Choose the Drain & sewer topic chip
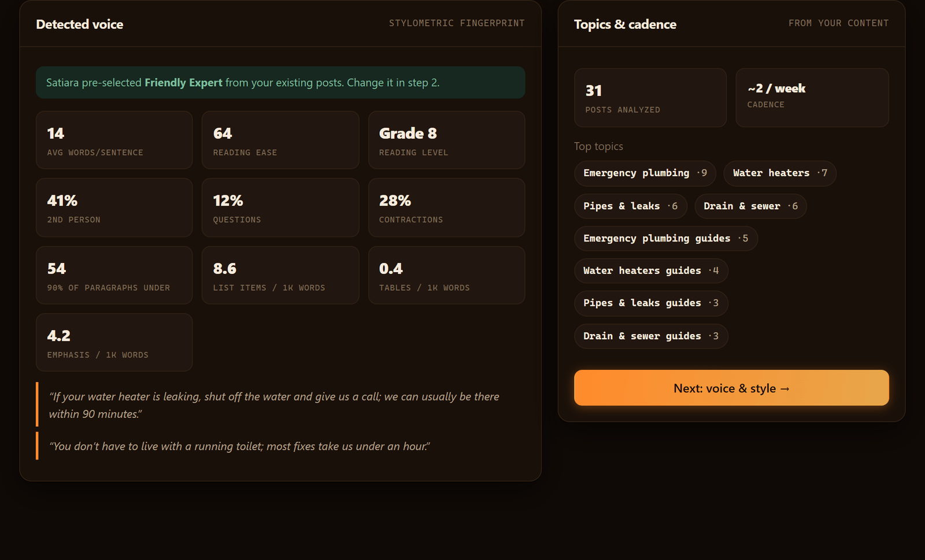 click(x=750, y=206)
